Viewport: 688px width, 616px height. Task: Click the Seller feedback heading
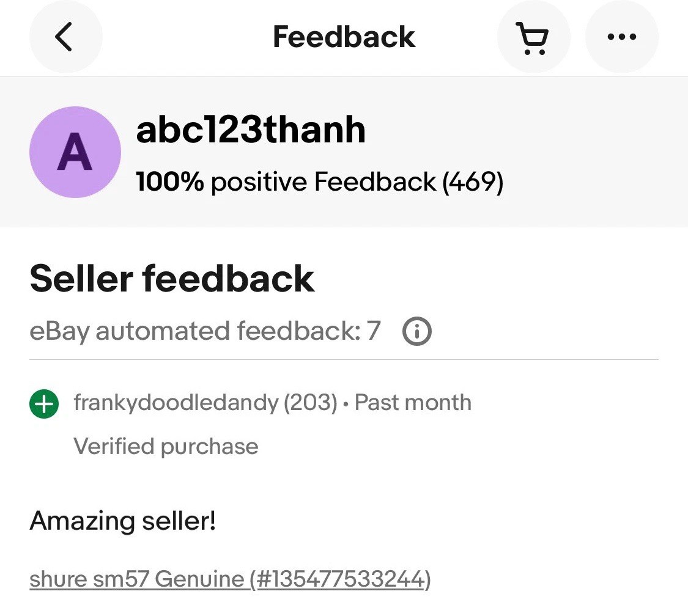click(172, 279)
